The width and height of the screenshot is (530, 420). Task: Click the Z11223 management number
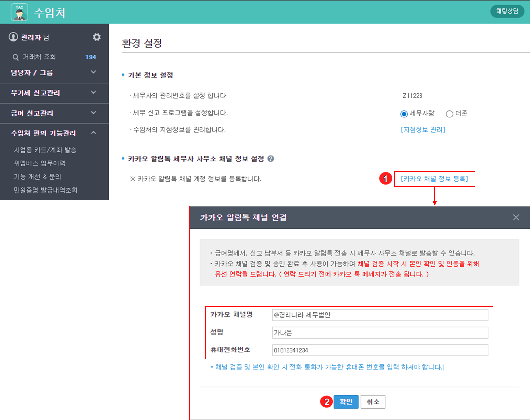pyautogui.click(x=413, y=96)
